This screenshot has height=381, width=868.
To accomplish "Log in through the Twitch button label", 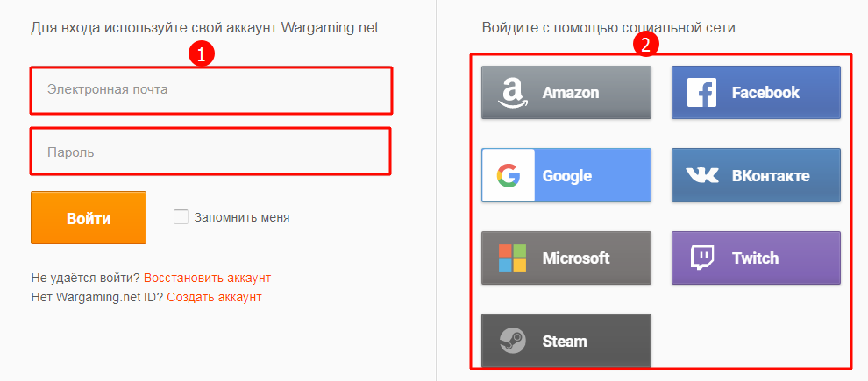I will pyautogui.click(x=755, y=258).
